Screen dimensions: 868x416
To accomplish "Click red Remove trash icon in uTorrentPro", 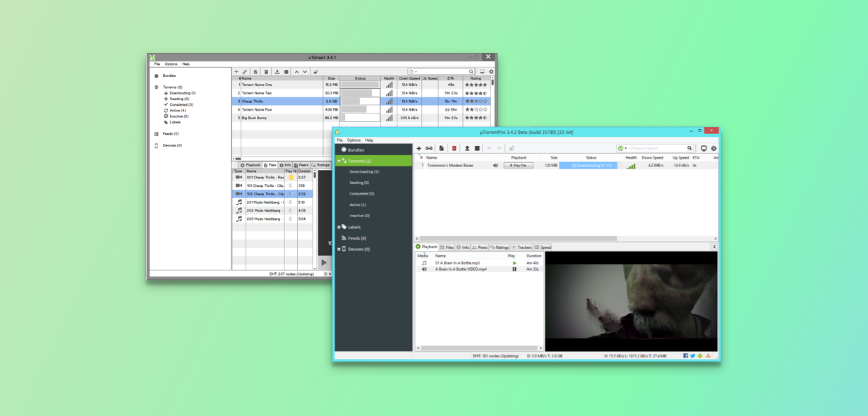I will [454, 149].
